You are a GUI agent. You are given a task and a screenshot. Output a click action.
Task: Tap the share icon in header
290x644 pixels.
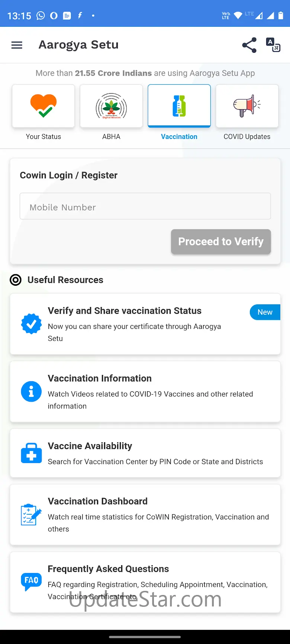[249, 45]
